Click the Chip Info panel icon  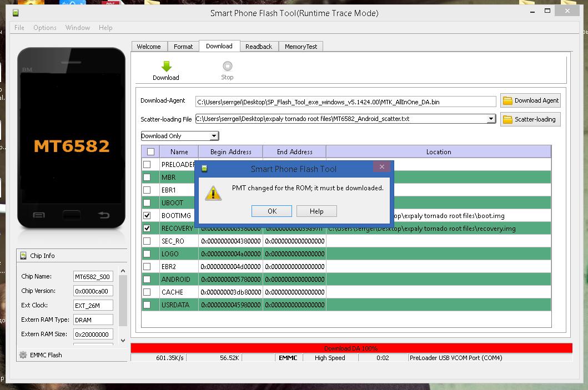(x=23, y=256)
